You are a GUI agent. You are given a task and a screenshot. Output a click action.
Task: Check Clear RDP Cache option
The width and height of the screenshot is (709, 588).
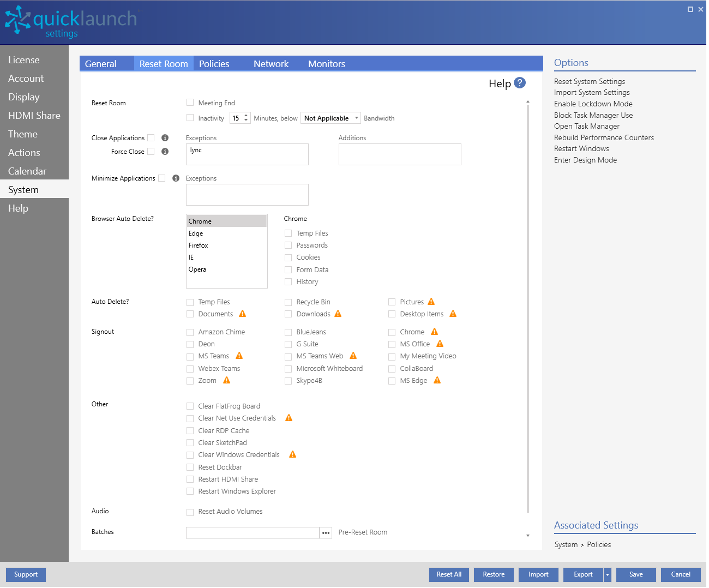[x=190, y=431]
